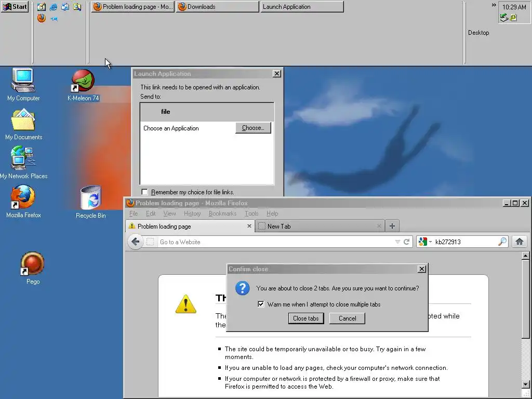Close the Problem loading page tab
The height and width of the screenshot is (399, 532).
coord(249,226)
